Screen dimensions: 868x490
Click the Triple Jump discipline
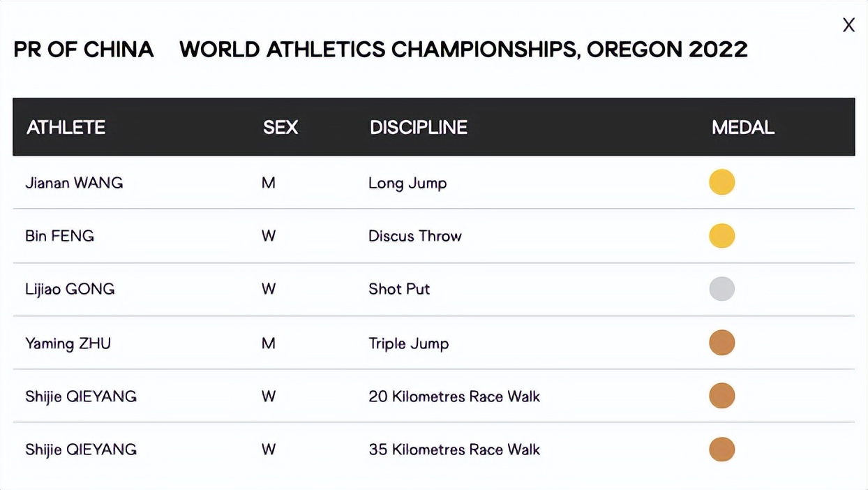pyautogui.click(x=408, y=343)
